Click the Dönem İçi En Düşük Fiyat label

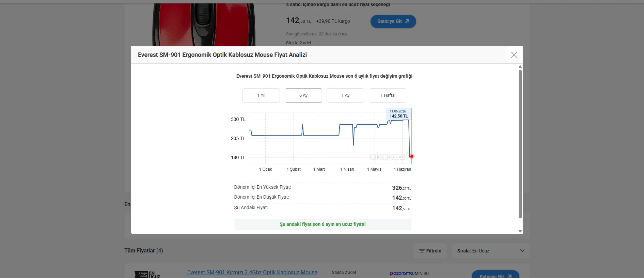click(x=262, y=197)
